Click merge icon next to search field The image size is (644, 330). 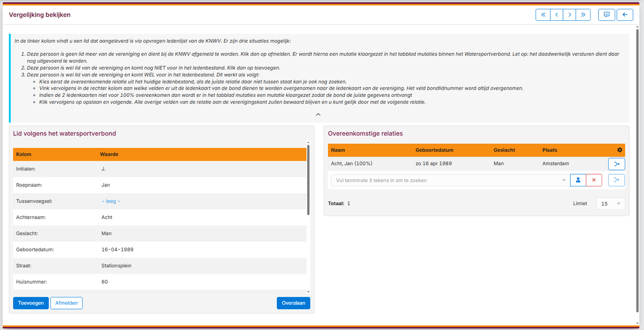click(x=616, y=180)
